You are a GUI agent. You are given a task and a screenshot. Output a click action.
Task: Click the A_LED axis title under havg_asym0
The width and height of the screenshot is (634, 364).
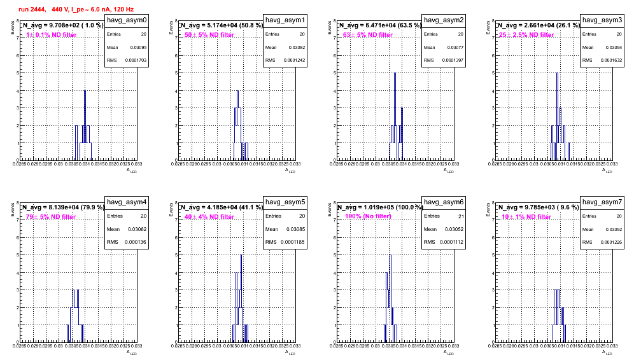tap(131, 171)
